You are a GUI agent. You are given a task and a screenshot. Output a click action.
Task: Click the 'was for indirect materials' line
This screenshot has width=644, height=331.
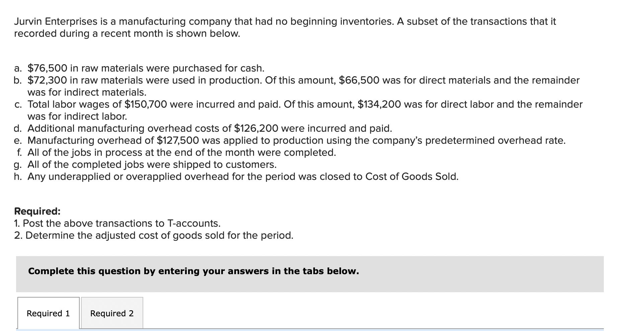[x=87, y=92]
